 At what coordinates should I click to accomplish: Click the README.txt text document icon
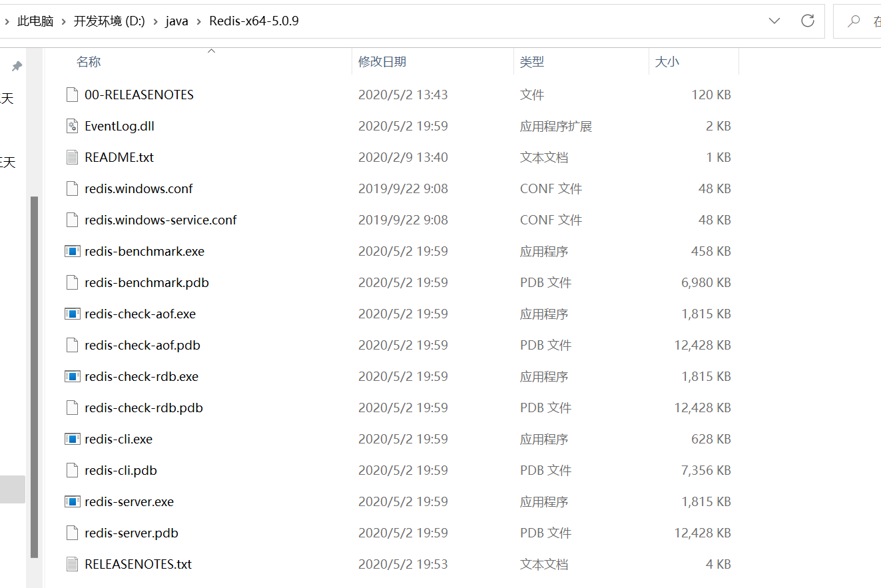tap(71, 157)
